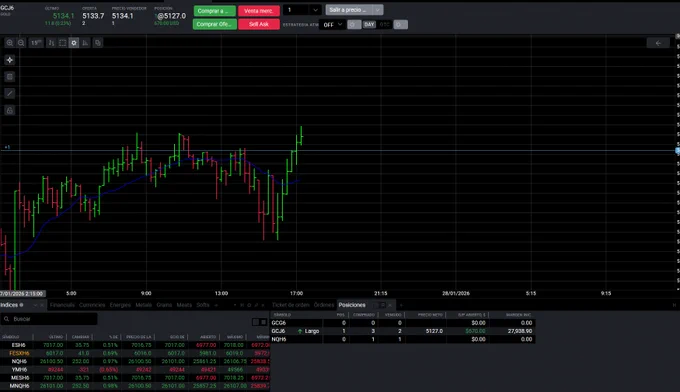Viewport: 680px width, 392px height.
Task: Select YMH6 row in watchlist
Action: click(x=135, y=369)
